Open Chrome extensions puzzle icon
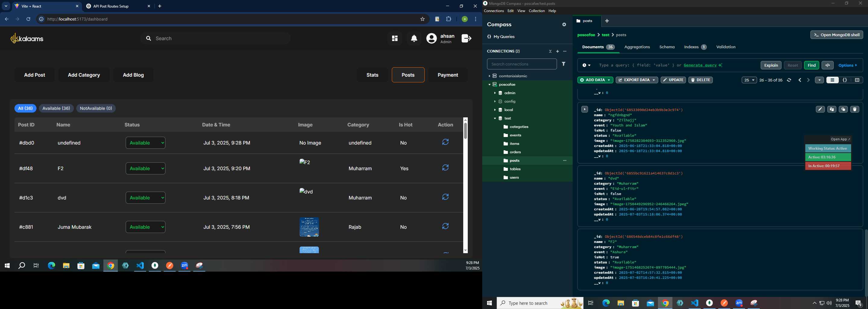868x309 pixels. (449, 19)
